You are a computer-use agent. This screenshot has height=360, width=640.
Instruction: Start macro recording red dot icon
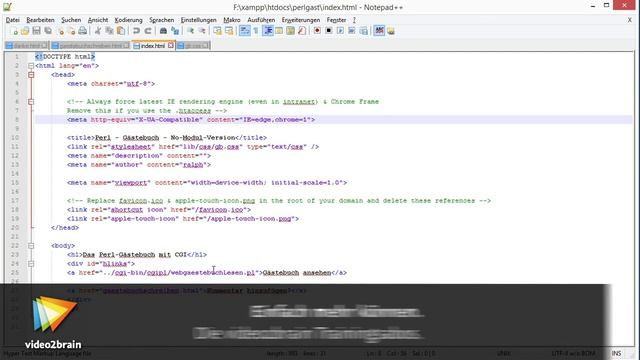tap(317, 31)
